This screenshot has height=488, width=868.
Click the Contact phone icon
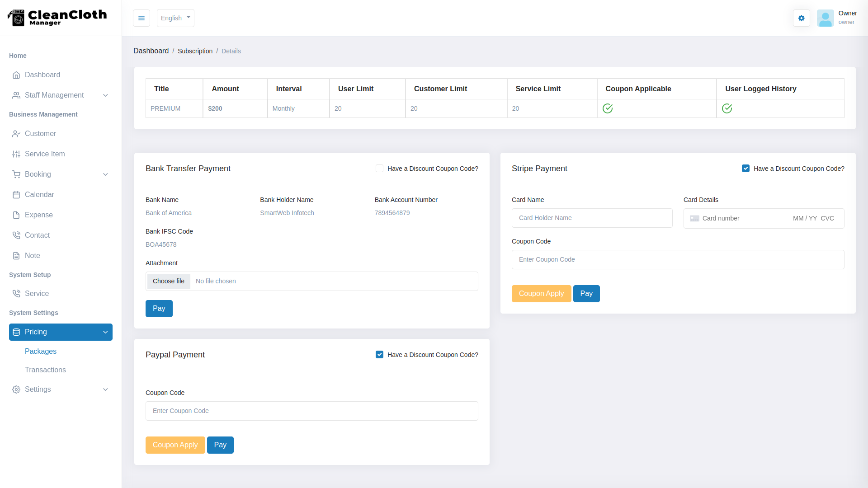tap(16, 235)
